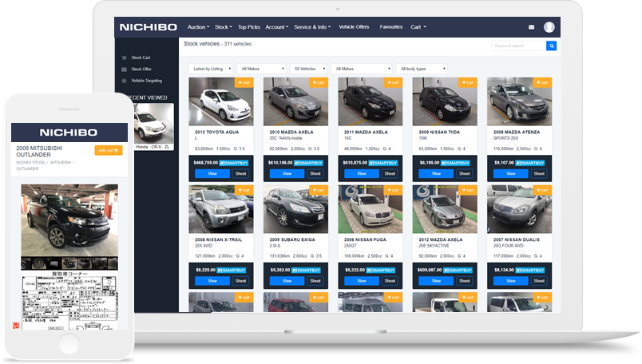The height and width of the screenshot is (364, 642).
Task: Open Favourites in navbar
Action: pyautogui.click(x=391, y=27)
